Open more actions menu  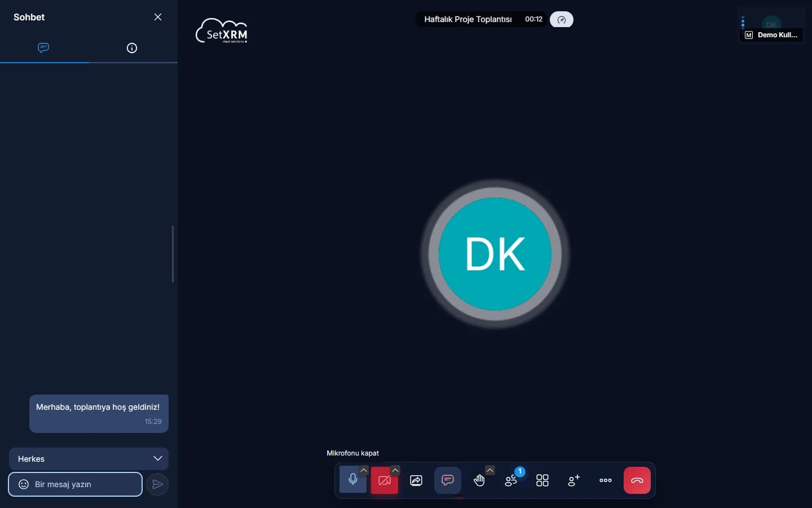click(606, 480)
